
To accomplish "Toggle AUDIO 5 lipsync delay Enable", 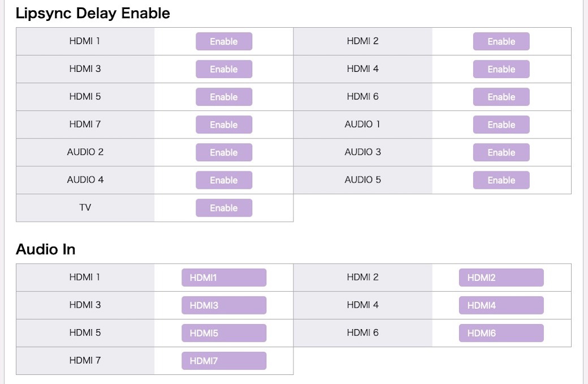I will tap(501, 180).
